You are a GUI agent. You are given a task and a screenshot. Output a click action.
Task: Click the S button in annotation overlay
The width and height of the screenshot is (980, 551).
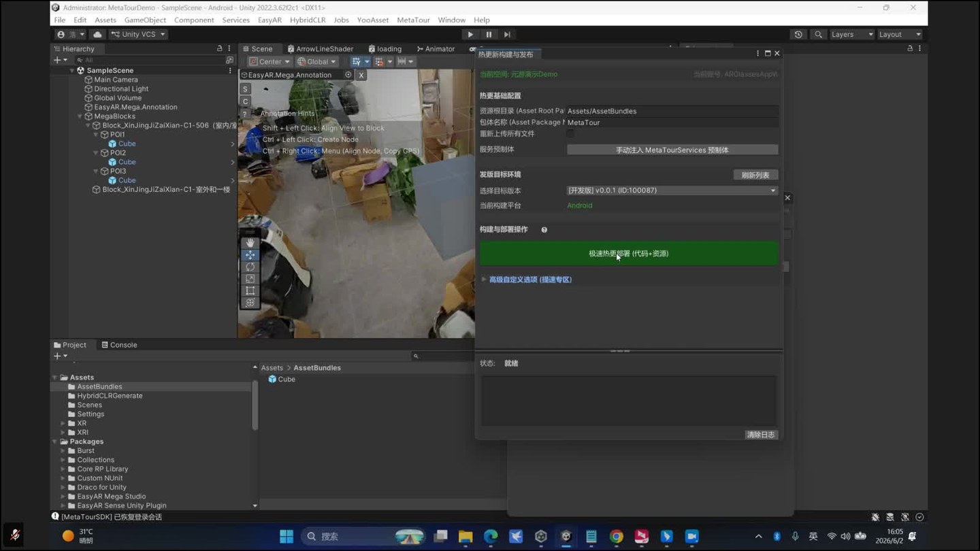[246, 89]
